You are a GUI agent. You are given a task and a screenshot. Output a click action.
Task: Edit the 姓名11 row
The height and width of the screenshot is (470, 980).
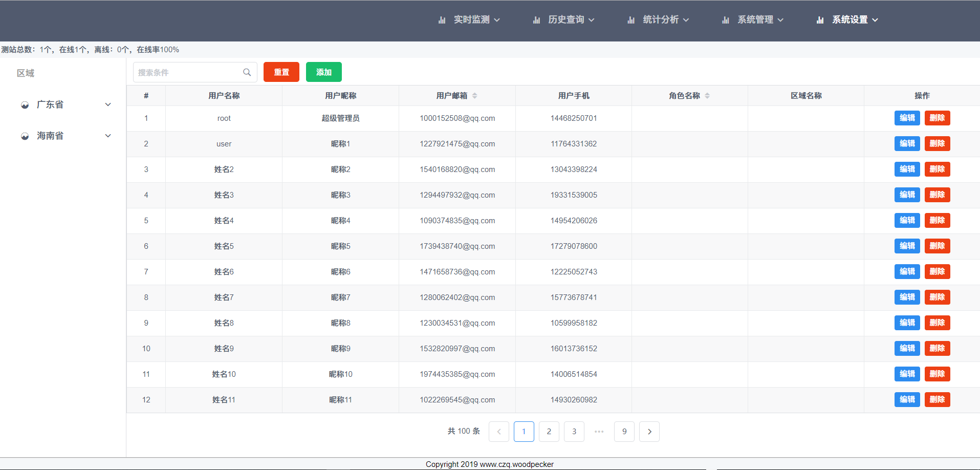tap(907, 400)
